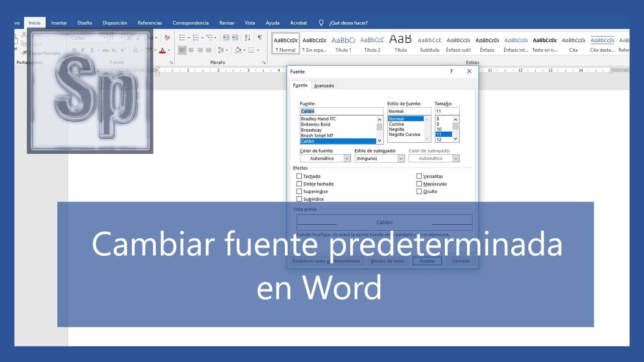The width and height of the screenshot is (644, 362).
Task: Apply the Sin espaciado style
Action: [x=314, y=44]
